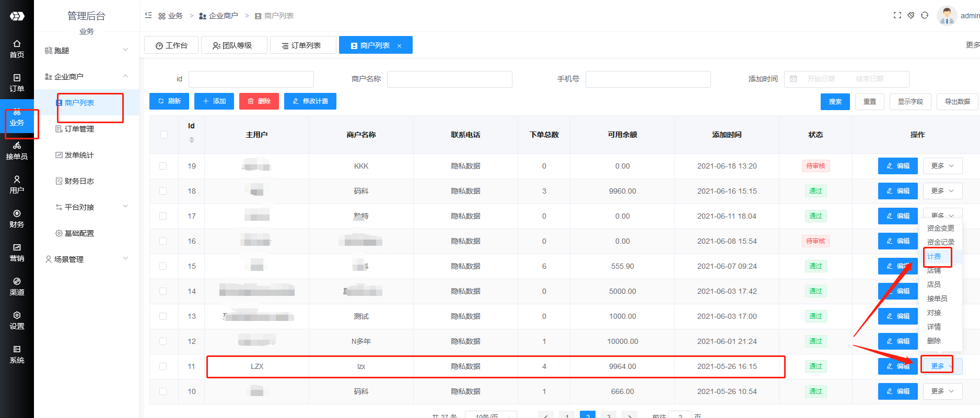Click the 重置 button

click(x=870, y=102)
